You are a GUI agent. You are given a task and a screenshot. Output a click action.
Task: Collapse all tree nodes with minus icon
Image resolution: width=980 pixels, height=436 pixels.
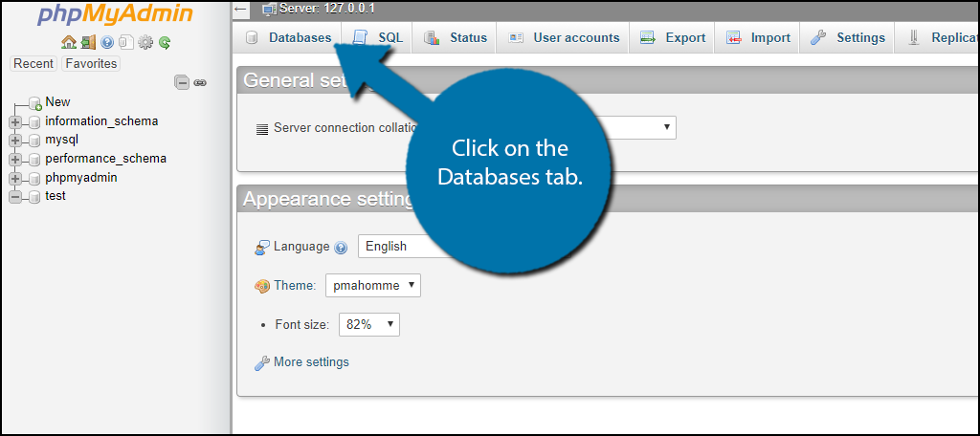pyautogui.click(x=181, y=82)
